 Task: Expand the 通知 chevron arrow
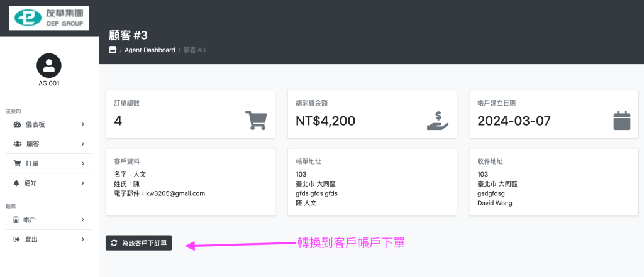(82, 183)
